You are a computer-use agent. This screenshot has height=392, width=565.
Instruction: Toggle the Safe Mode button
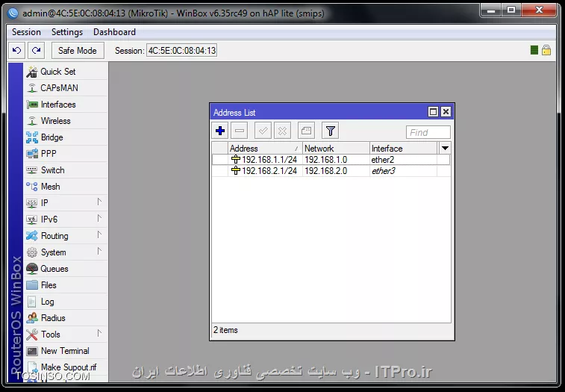[x=78, y=51]
